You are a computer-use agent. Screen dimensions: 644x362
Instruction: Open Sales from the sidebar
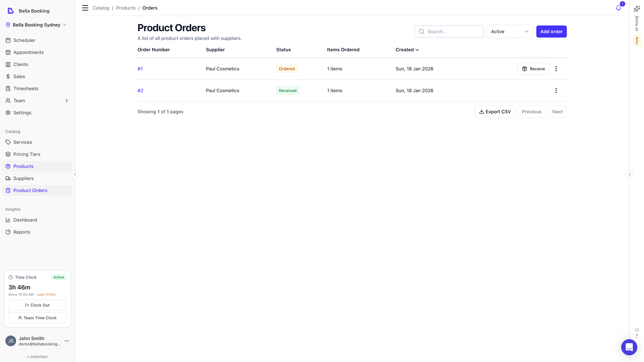(19, 76)
